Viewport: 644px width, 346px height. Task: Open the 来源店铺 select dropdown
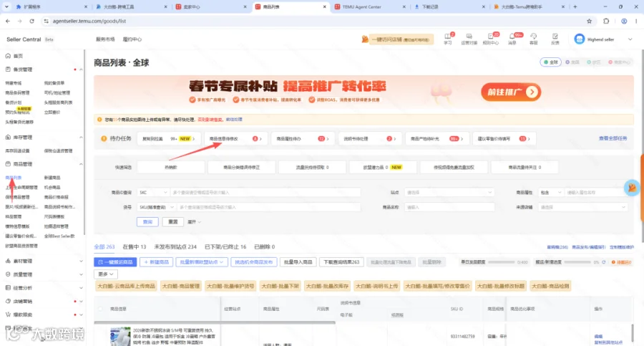pos(582,207)
